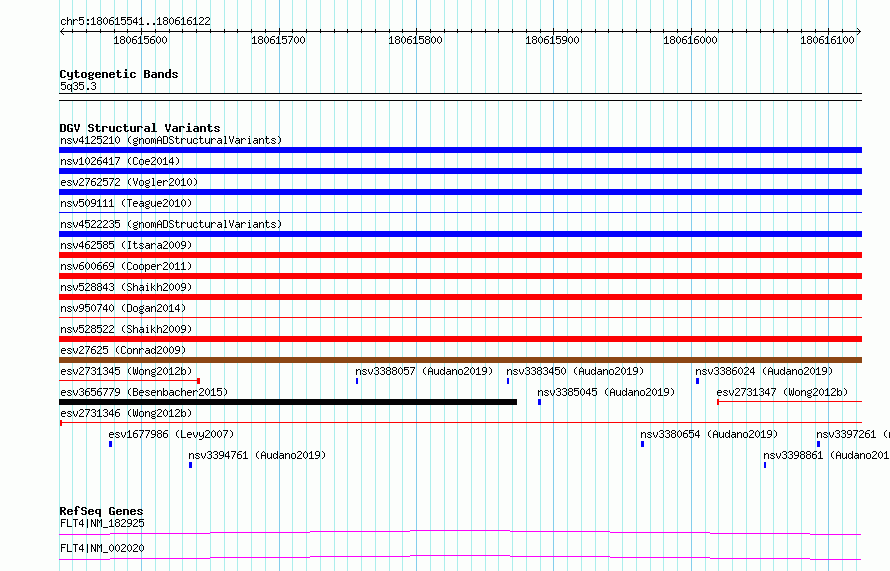Click the red bar under nsv462585 (Itsara2009)
The width and height of the screenshot is (890, 571).
460,255
